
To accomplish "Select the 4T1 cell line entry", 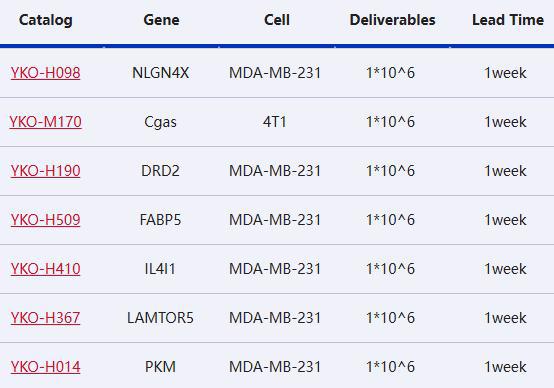I will coord(275,122).
